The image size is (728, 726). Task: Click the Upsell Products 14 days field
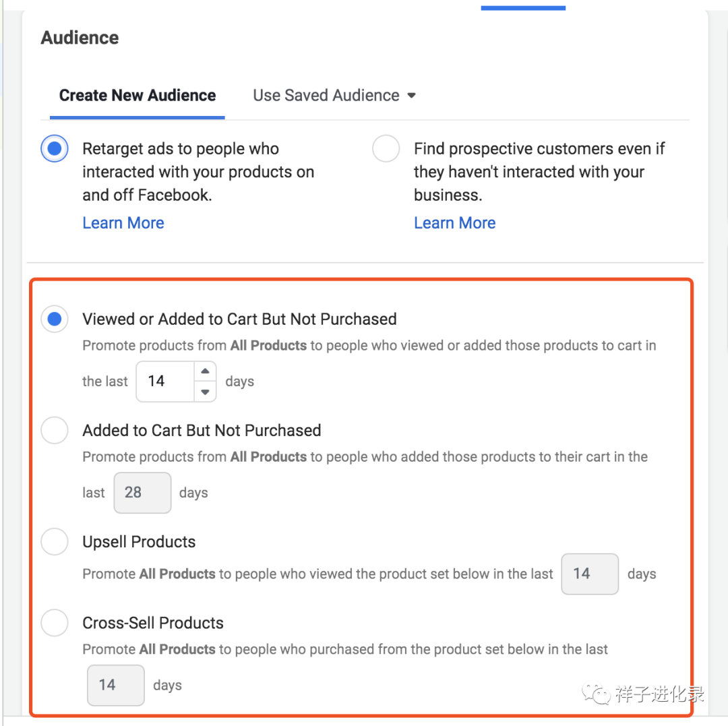590,574
